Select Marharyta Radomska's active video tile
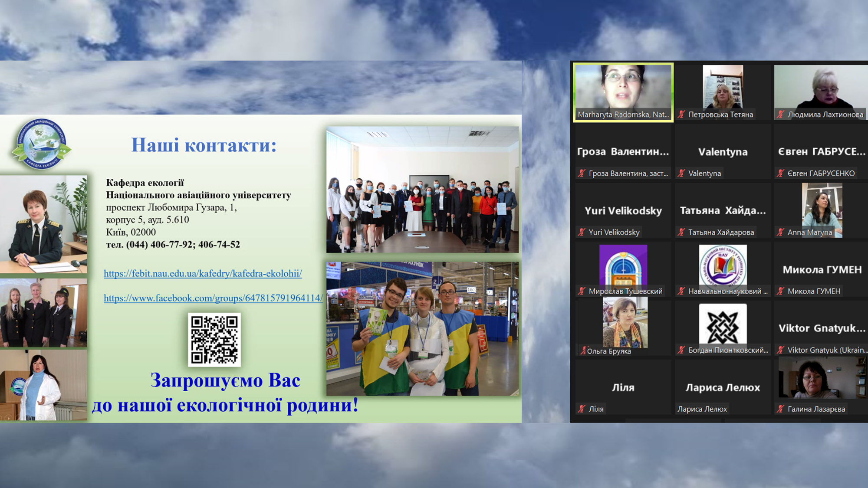Screen dimensions: 868x488 [x=623, y=91]
